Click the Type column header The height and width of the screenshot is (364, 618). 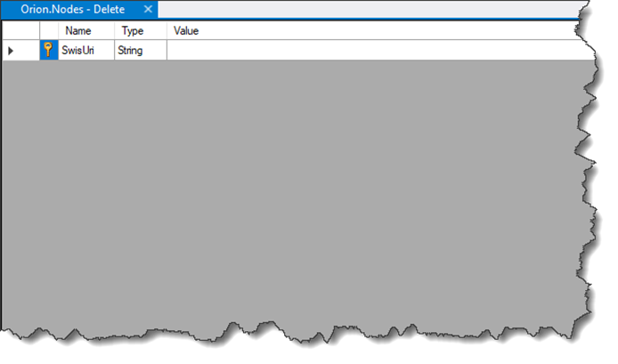pos(141,30)
